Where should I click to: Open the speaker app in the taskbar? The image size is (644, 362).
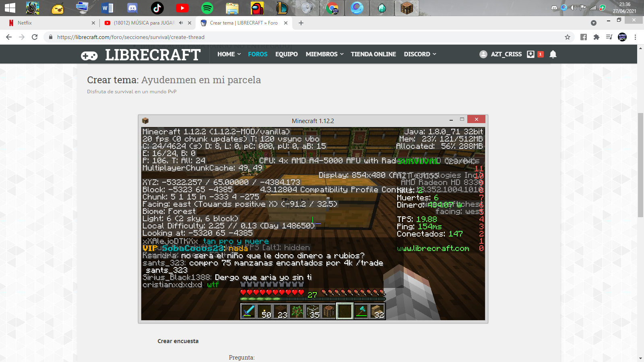(x=307, y=8)
